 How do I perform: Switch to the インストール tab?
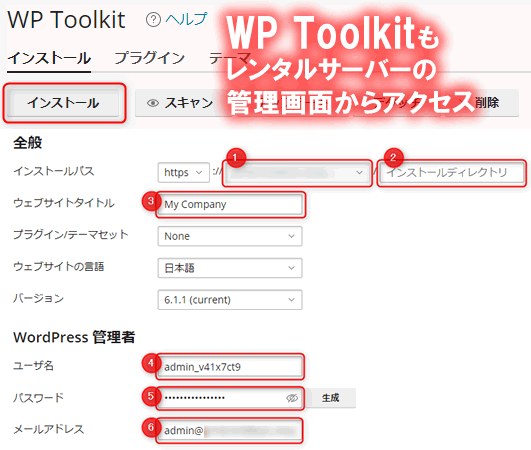pos(49,58)
